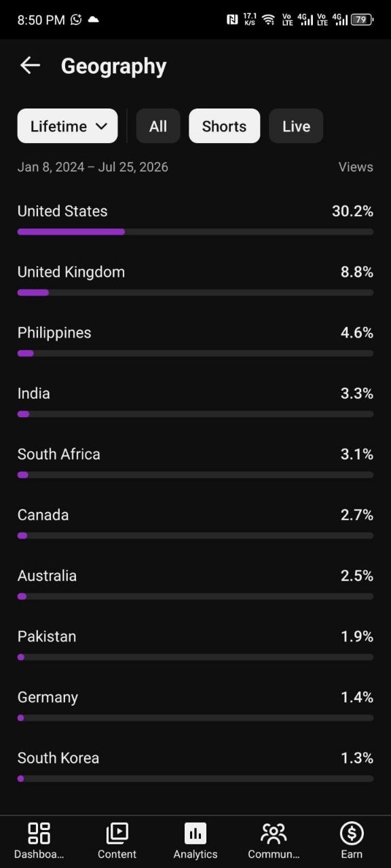Viewport: 391px width, 868px height.
Task: Tap the Philippines country label
Action: (x=54, y=333)
